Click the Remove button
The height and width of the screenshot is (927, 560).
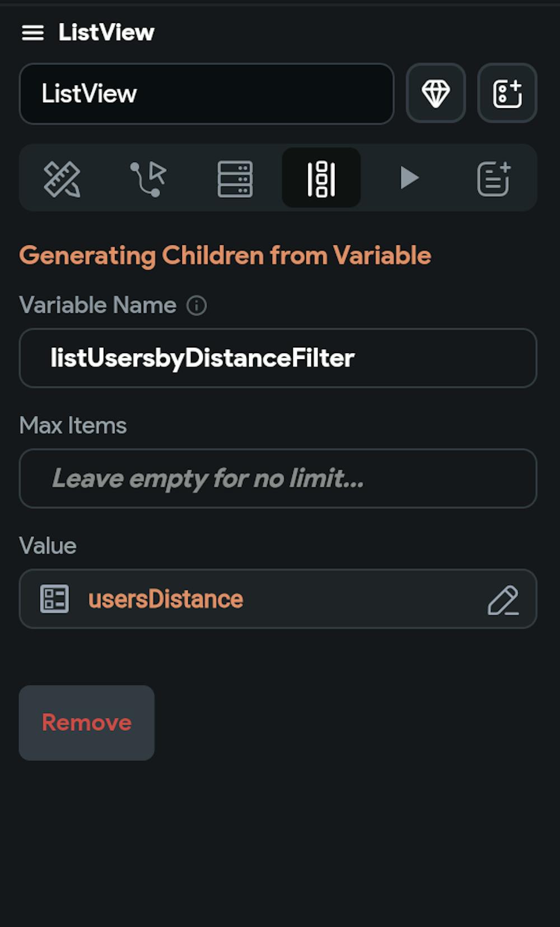pos(87,723)
